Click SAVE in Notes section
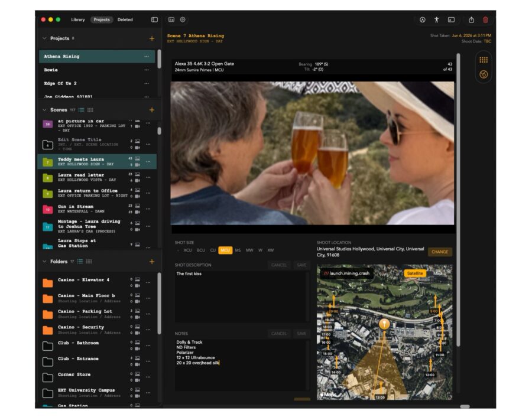This screenshot has height=417, width=532. 301,334
